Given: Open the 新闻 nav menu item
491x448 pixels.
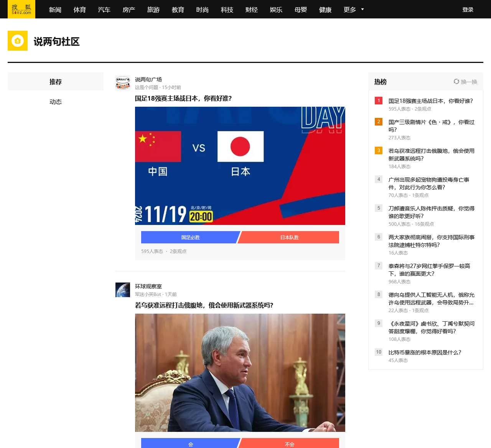Looking at the screenshot, I should 55,10.
